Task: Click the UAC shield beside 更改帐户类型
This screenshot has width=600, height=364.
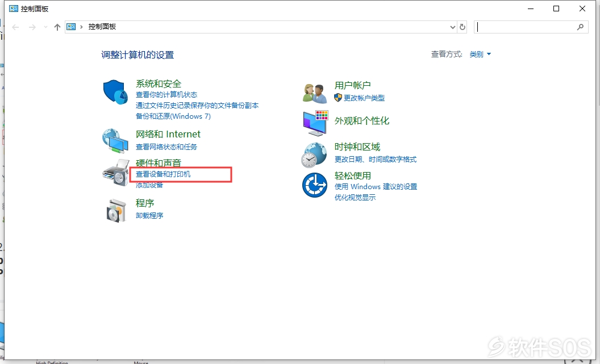Action: click(x=338, y=98)
